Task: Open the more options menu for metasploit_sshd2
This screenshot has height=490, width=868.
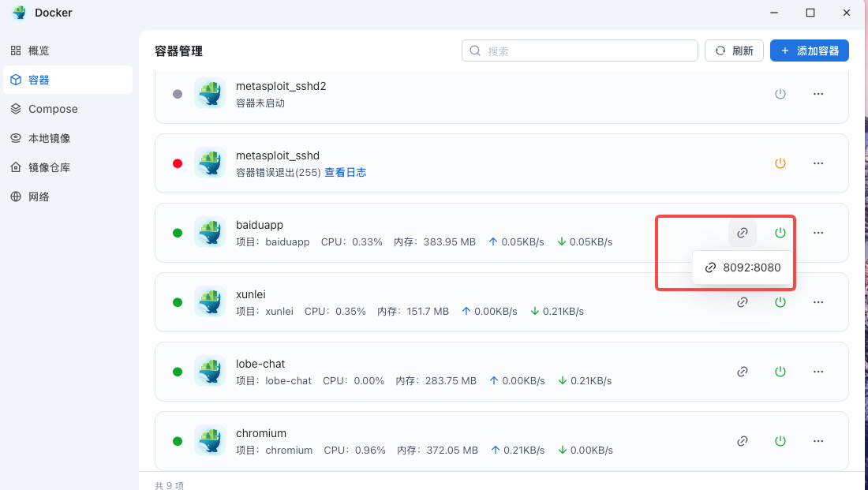Action: [818, 94]
